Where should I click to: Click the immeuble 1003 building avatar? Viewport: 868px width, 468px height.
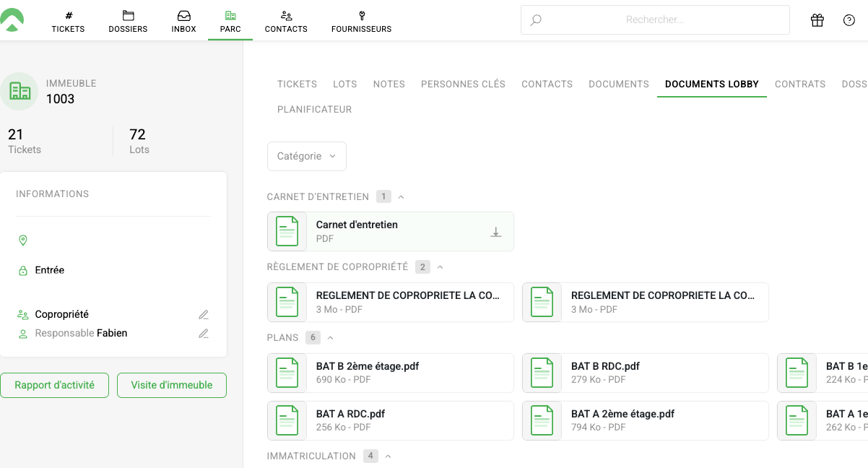pos(19,91)
